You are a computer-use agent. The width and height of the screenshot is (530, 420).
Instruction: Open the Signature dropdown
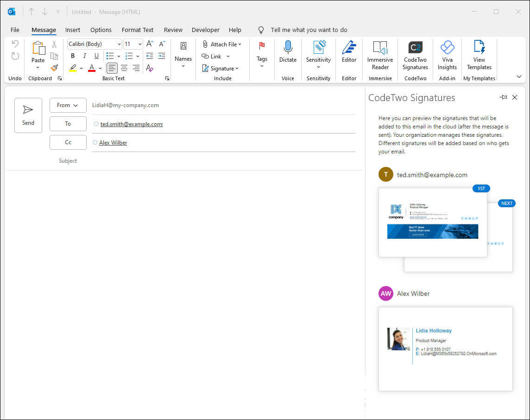click(221, 68)
